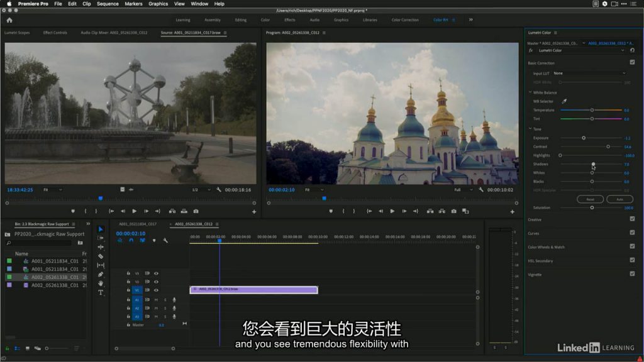Select the Ripple Edit tool
The width and height of the screenshot is (644, 362).
101,247
